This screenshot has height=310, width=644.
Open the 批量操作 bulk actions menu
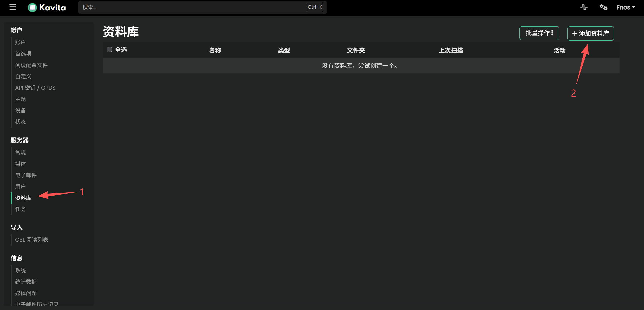click(x=539, y=33)
